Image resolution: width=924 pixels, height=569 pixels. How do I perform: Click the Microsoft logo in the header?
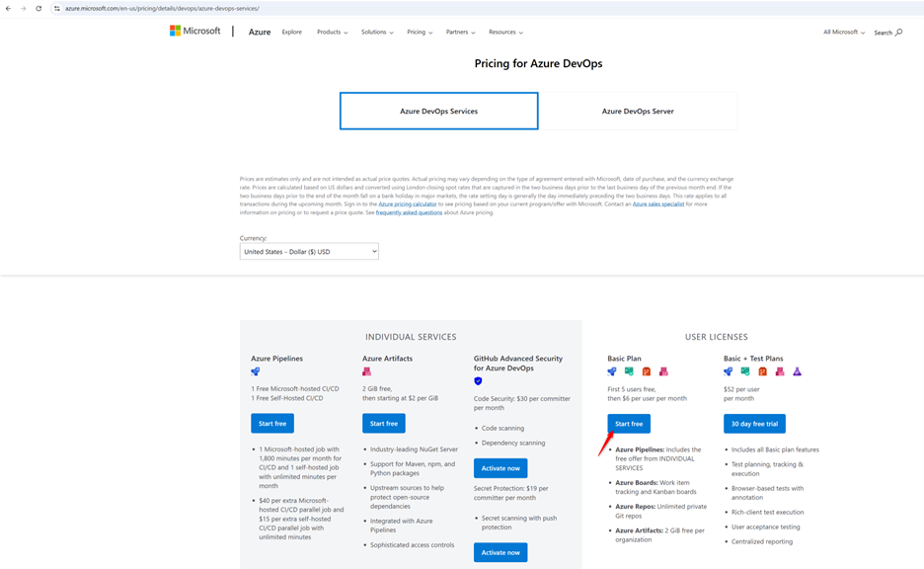[x=194, y=32]
